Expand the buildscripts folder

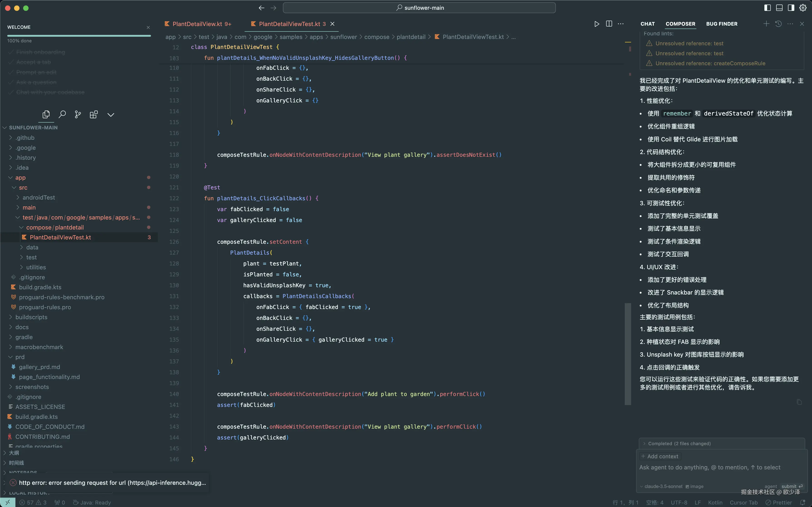point(31,317)
